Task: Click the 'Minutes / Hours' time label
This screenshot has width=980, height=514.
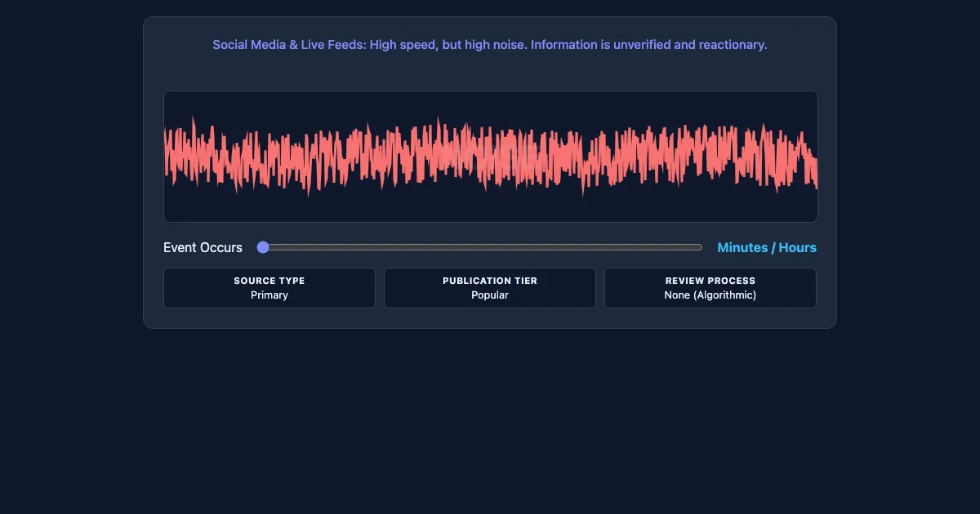Action: pos(767,247)
